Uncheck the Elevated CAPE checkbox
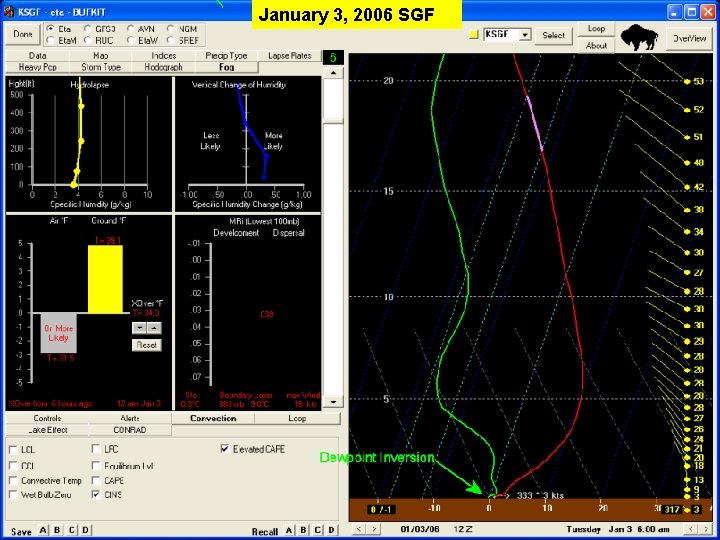Viewport: 720px width, 540px height. point(225,449)
